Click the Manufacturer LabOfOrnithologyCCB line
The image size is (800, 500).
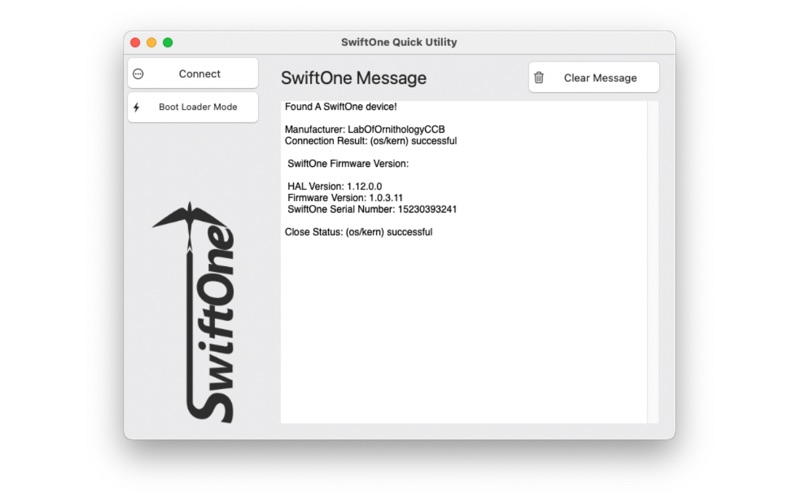(365, 130)
